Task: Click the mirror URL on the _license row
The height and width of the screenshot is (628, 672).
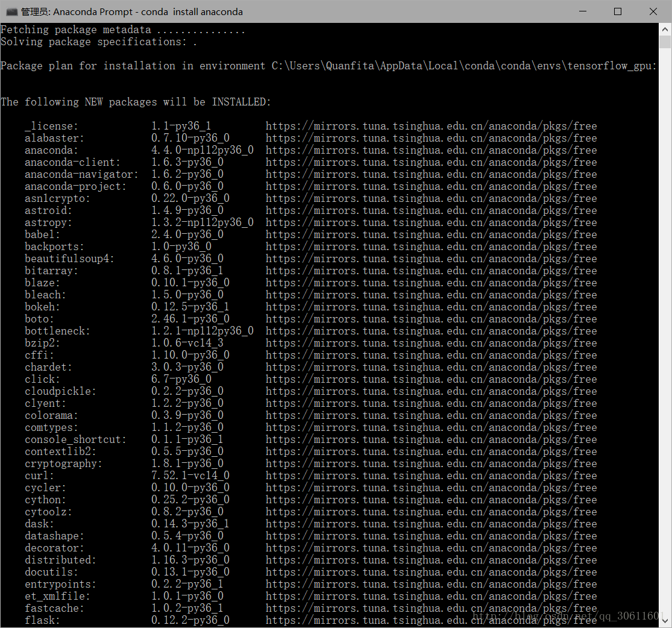Action: pyautogui.click(x=431, y=126)
